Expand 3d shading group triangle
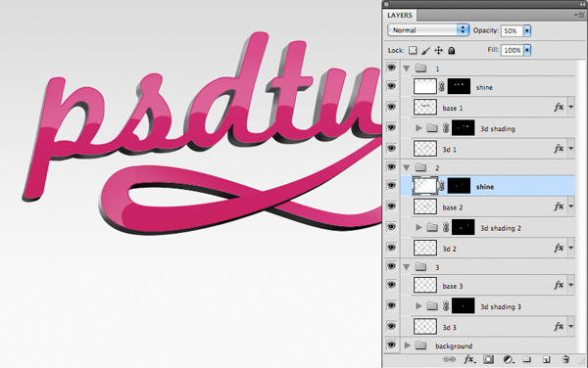Viewport: 588px width, 368px height. (x=418, y=128)
